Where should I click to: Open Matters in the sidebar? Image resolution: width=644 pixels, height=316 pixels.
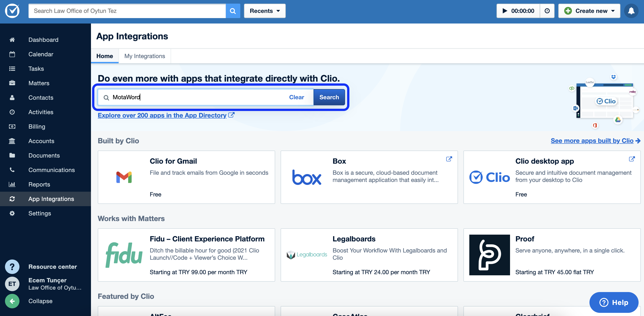39,83
